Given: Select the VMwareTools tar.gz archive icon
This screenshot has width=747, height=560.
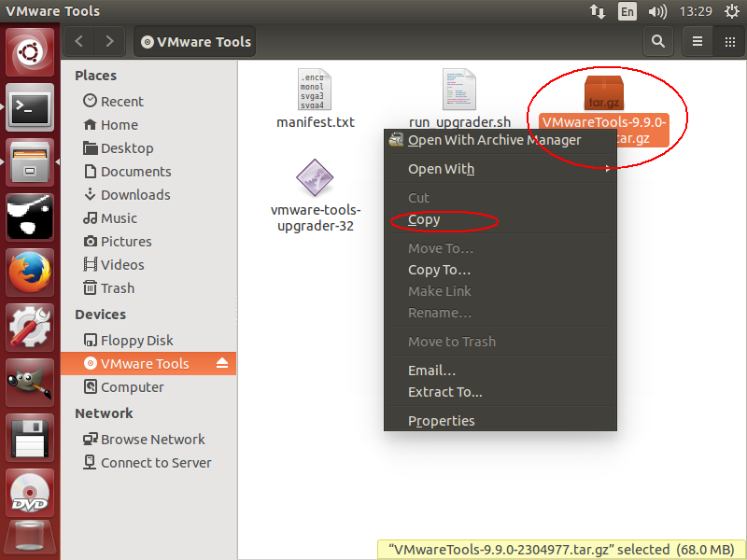Looking at the screenshot, I should (603, 92).
